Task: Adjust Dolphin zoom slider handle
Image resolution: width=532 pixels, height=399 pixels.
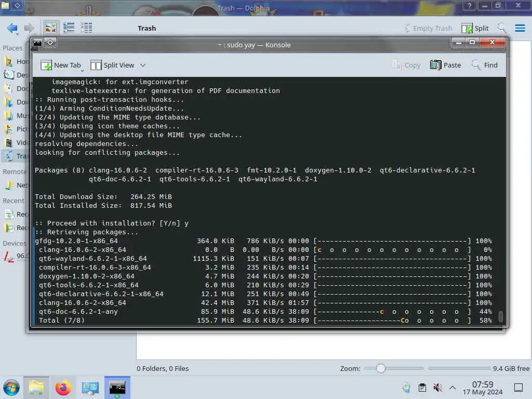Action: [381, 368]
